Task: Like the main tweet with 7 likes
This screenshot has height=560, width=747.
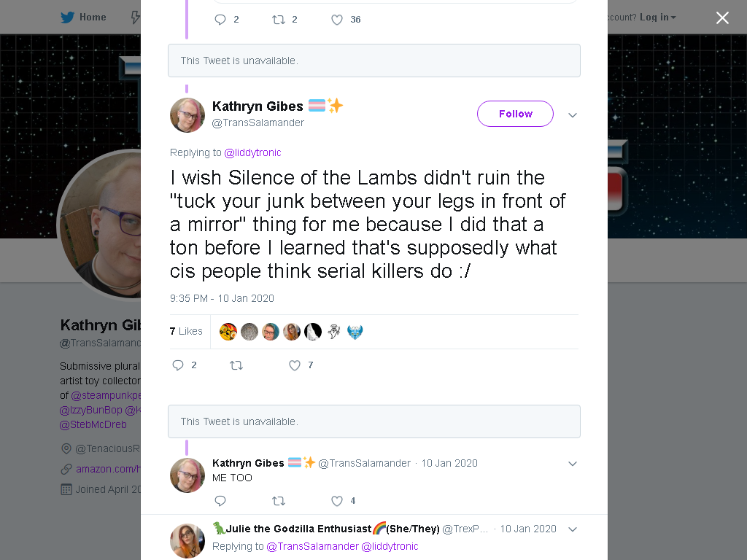Action: tap(295, 365)
